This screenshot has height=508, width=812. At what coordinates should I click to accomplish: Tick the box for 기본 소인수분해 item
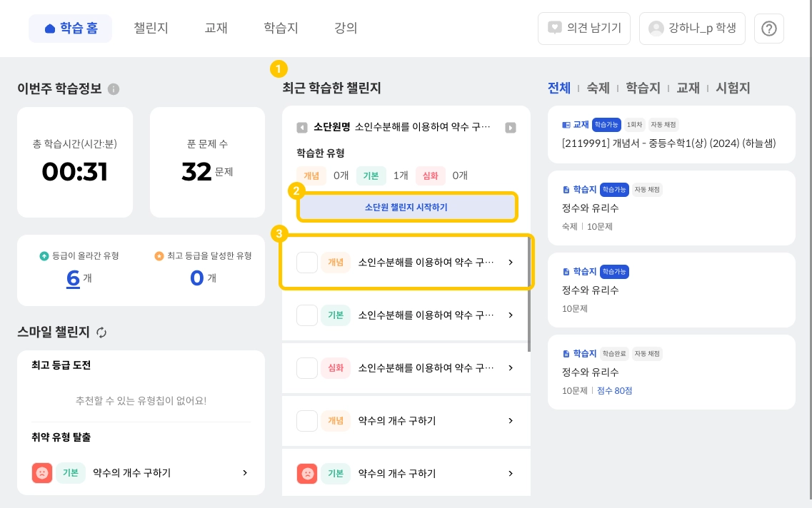click(307, 315)
